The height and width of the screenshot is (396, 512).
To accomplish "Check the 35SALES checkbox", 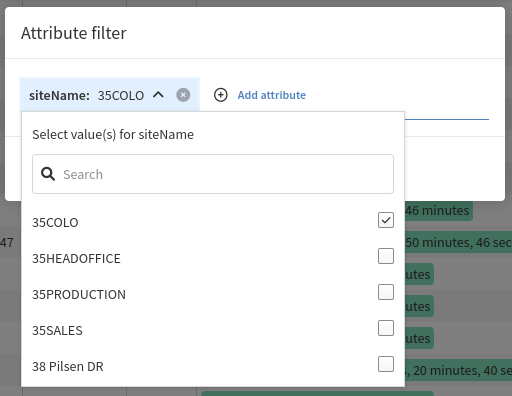I will pos(386,328).
